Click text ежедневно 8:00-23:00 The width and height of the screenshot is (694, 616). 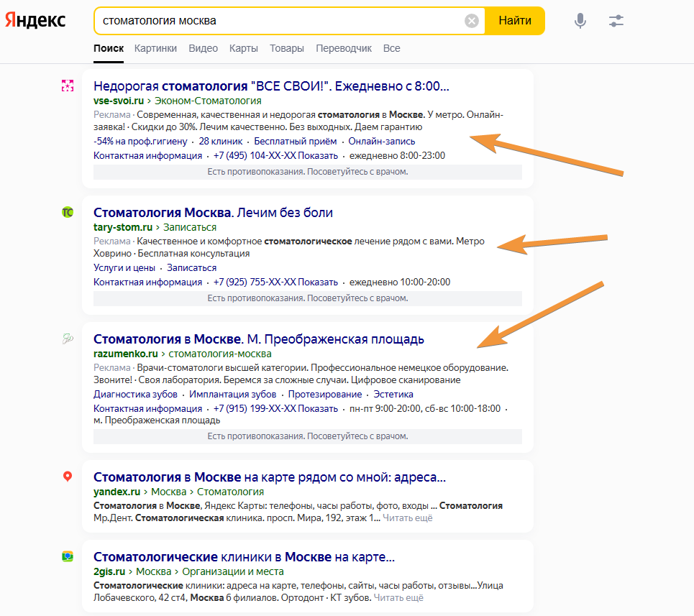pos(398,156)
